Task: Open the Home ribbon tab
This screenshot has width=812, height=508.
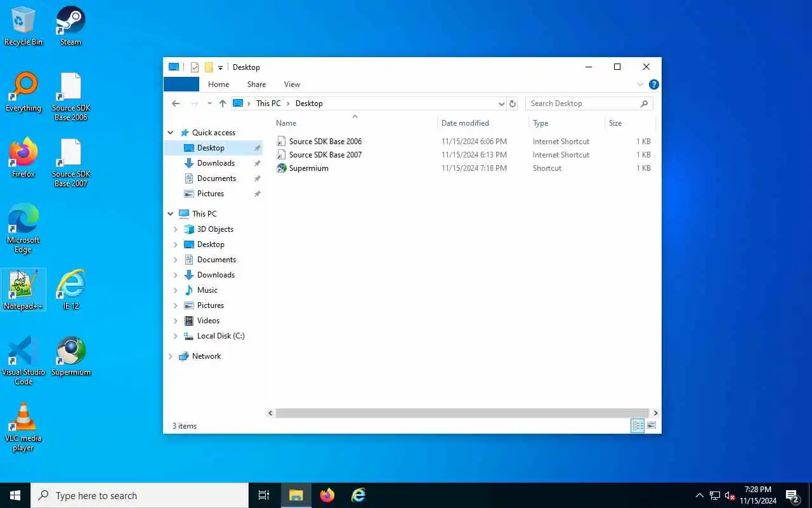Action: [218, 84]
